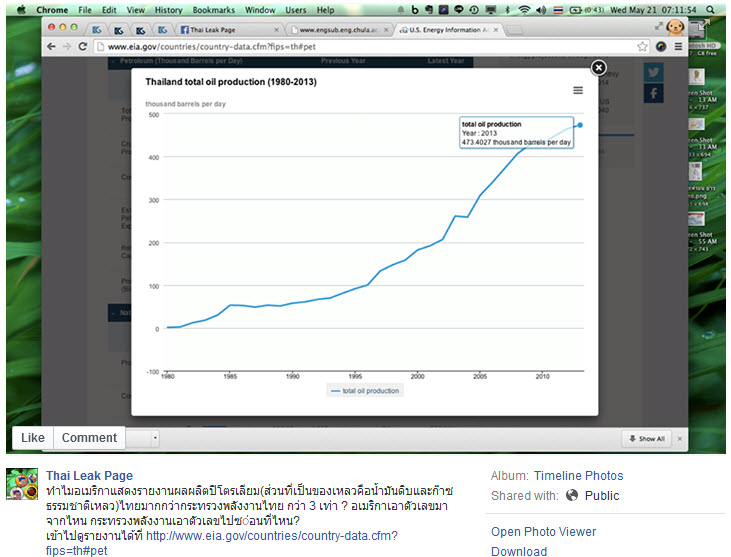Click Show All downloads button
The height and width of the screenshot is (557, 731).
(647, 439)
